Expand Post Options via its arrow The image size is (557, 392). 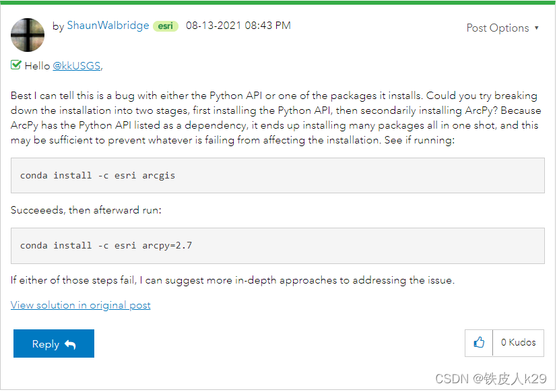pyautogui.click(x=536, y=28)
